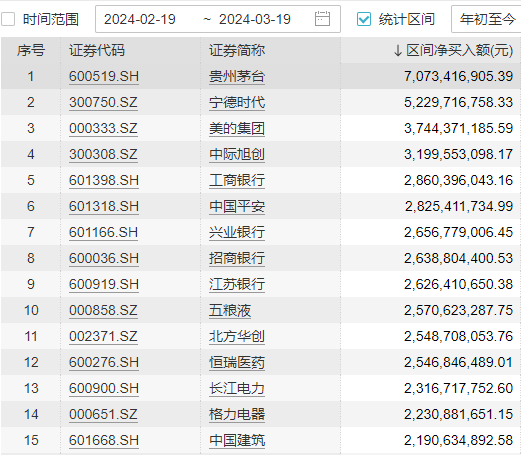Open 兴业银行 stock name link
This screenshot has width=521, height=455.
click(x=237, y=232)
